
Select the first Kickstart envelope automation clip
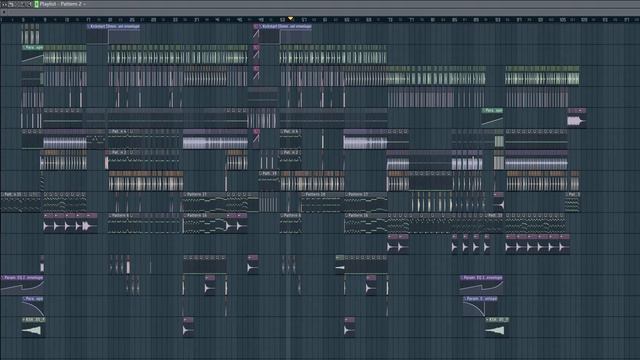(x=113, y=34)
